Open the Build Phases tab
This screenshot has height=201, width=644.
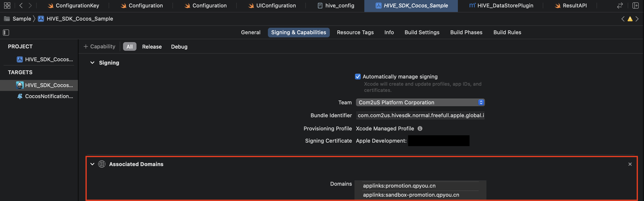[466, 32]
